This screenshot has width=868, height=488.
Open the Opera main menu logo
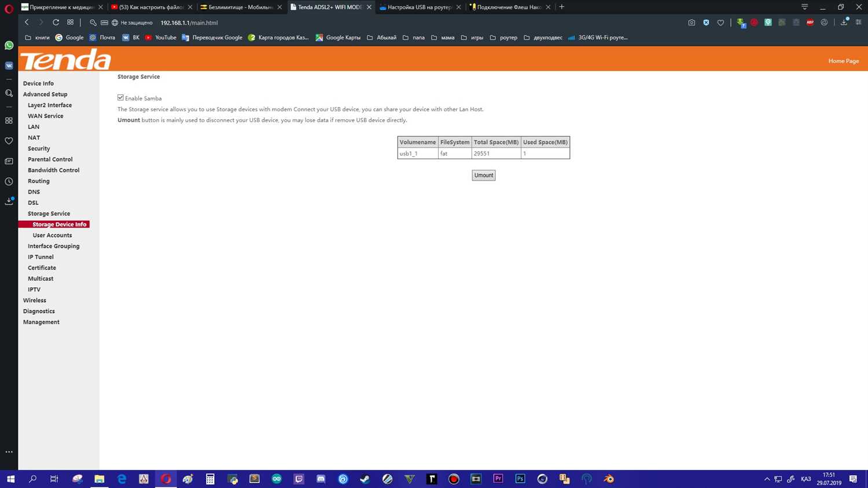point(9,8)
